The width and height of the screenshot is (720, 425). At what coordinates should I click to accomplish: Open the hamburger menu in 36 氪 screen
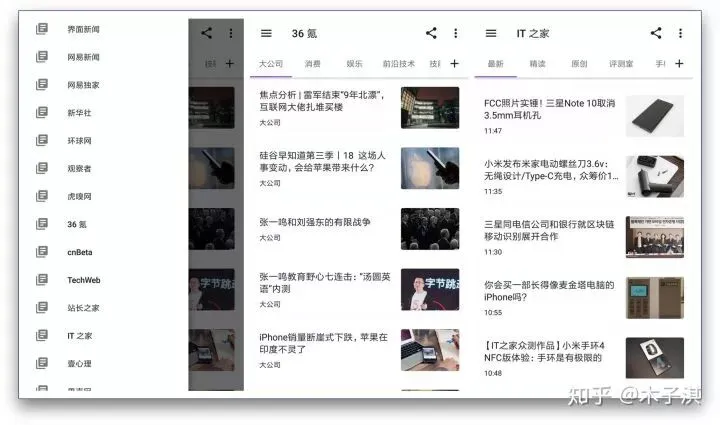pos(266,34)
